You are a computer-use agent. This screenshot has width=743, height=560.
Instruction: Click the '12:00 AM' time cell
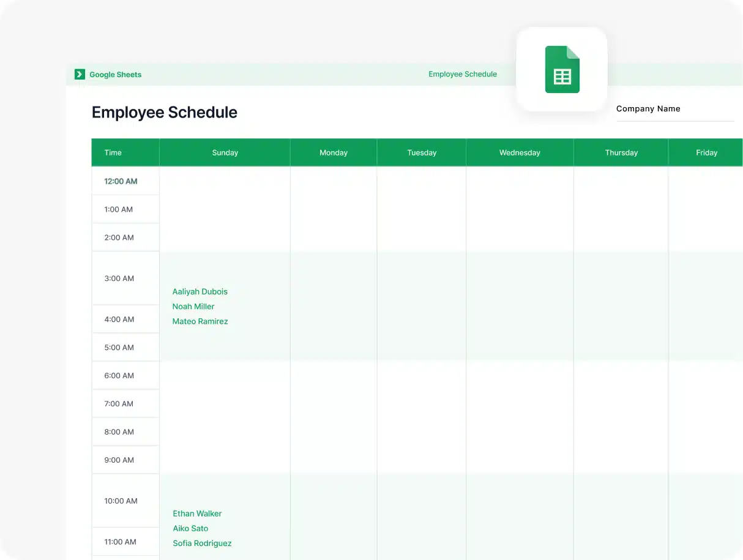(121, 181)
